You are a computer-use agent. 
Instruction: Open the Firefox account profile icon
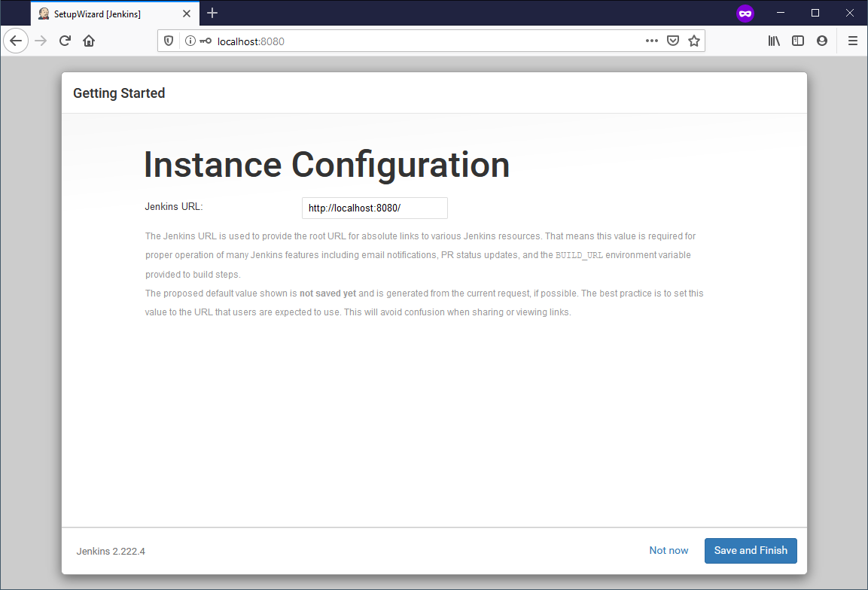click(822, 41)
